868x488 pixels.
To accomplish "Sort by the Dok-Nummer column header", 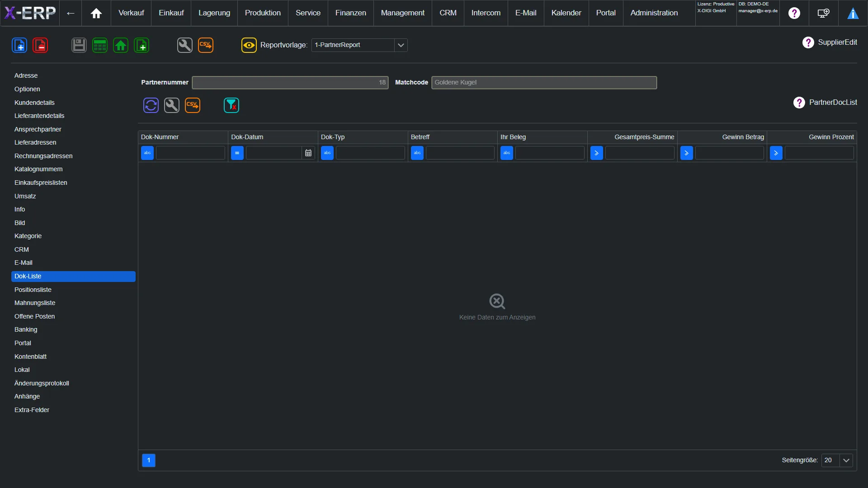I will 183,137.
